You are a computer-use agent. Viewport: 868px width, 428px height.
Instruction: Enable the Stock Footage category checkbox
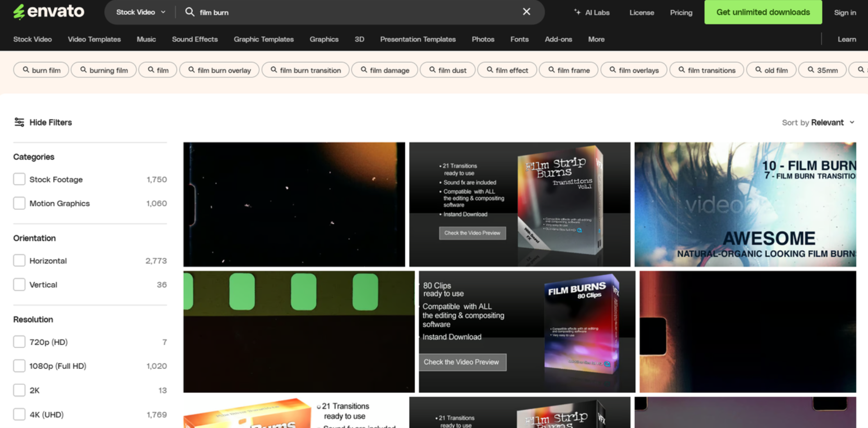coord(19,179)
